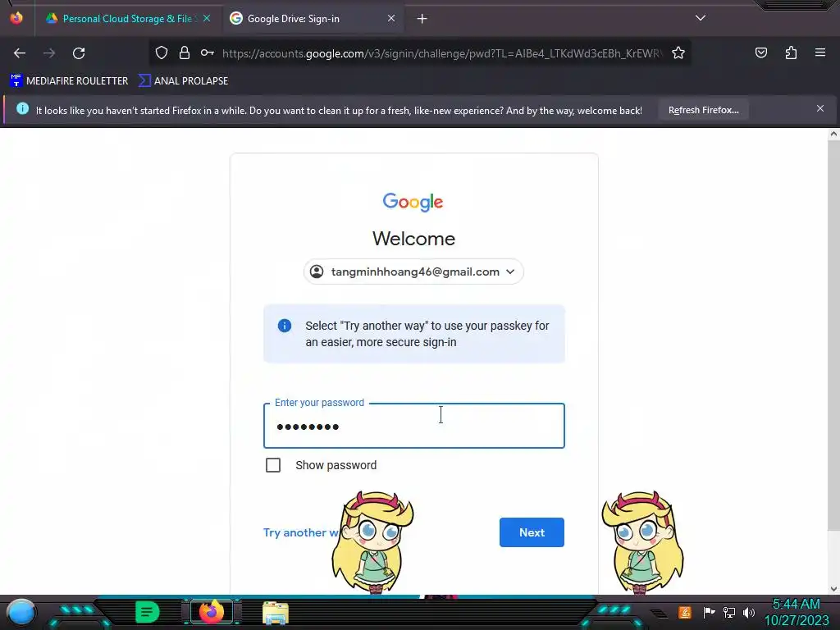Screen dimensions: 840x630
Task: Click the blue Next button
Action: coord(532,532)
